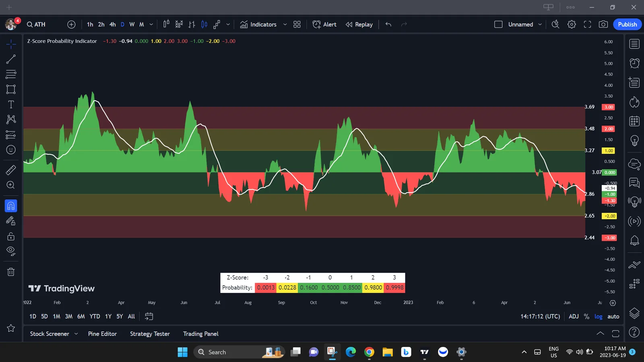Viewport: 644px width, 362px height.
Task: Select the trend line drawing tool
Action: 11,60
